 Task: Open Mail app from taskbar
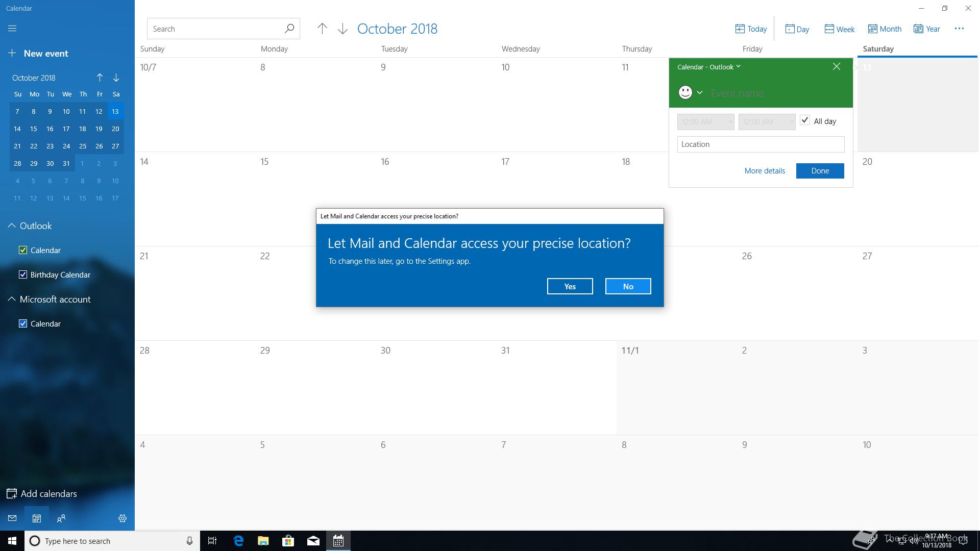coord(313,541)
